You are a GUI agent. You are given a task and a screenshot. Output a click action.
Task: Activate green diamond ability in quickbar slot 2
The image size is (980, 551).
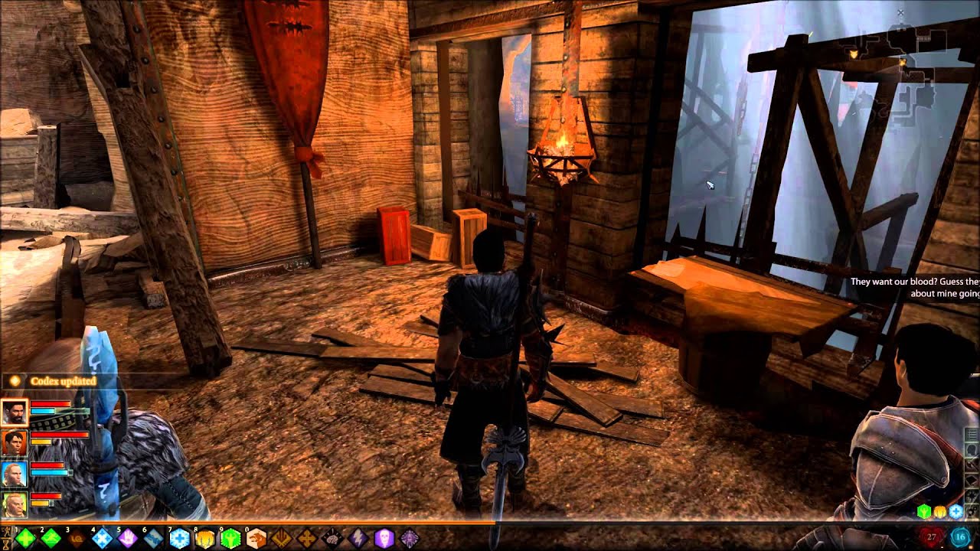click(x=51, y=539)
